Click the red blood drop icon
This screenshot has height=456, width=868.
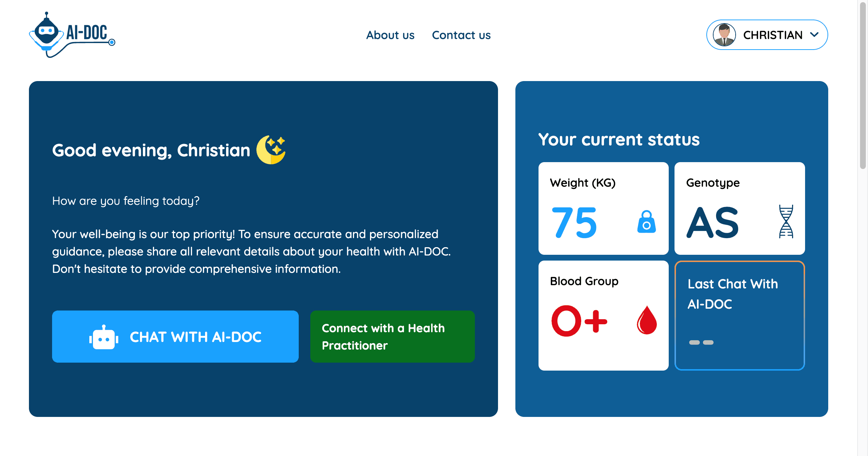(x=647, y=320)
